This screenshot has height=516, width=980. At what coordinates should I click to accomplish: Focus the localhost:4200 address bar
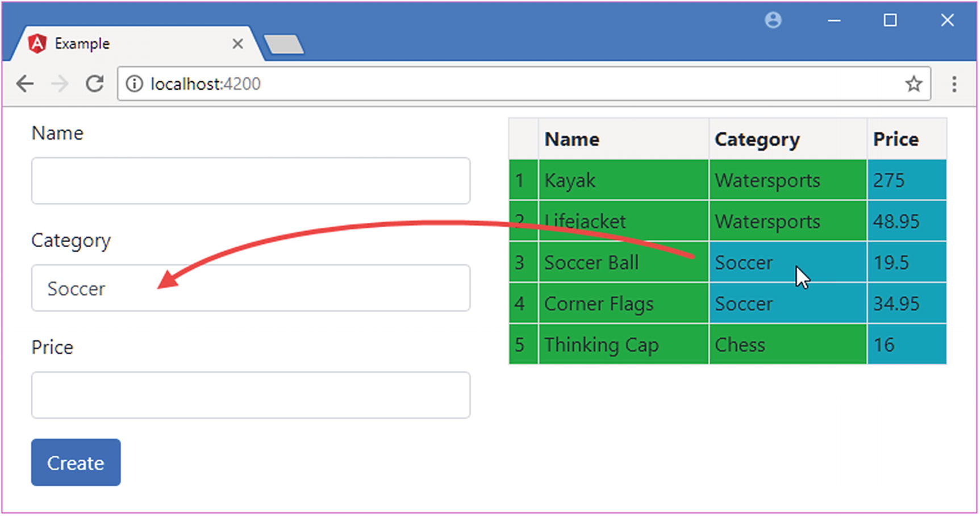tap(524, 84)
